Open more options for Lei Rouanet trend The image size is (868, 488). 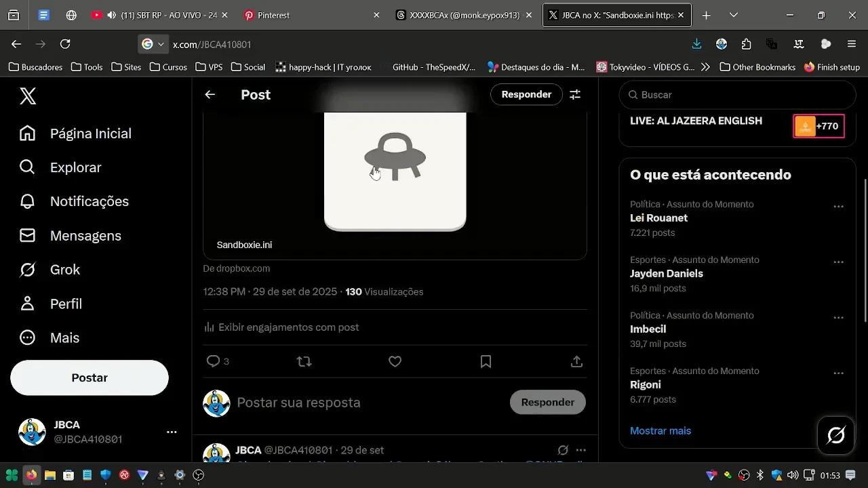point(838,207)
